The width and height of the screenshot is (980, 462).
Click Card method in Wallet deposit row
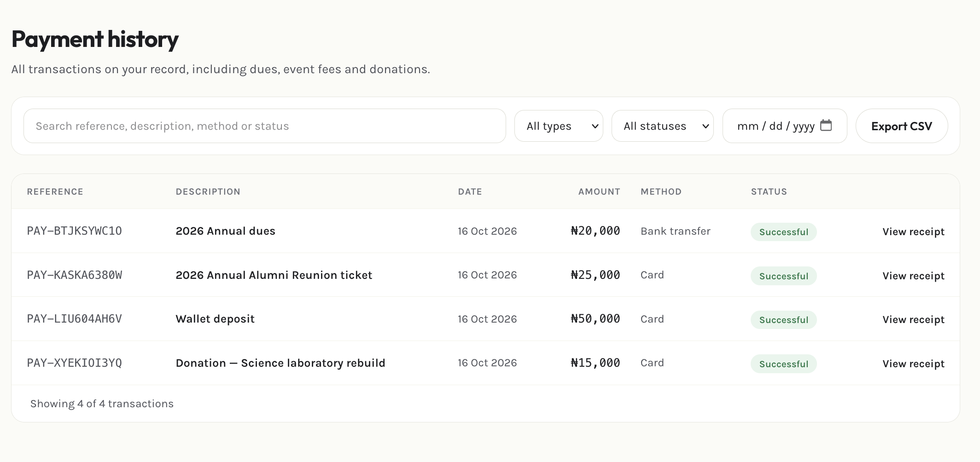pos(652,319)
